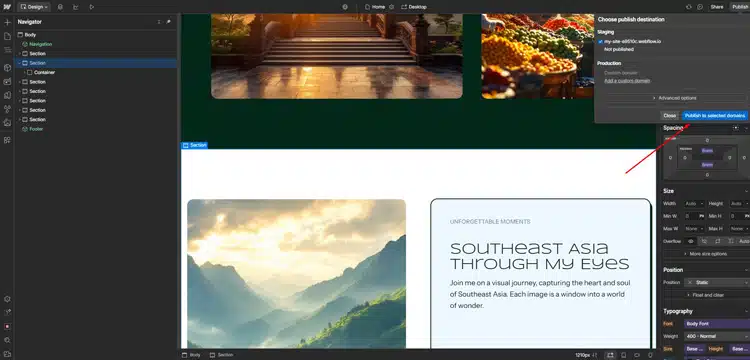Select Footer component in Navigator
The image size is (750, 360).
pos(36,129)
